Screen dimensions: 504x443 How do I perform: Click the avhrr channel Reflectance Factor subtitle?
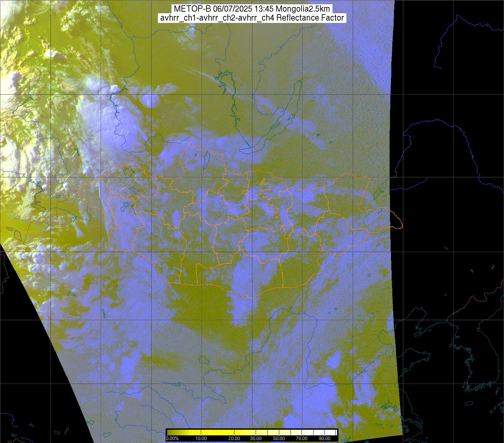click(252, 18)
